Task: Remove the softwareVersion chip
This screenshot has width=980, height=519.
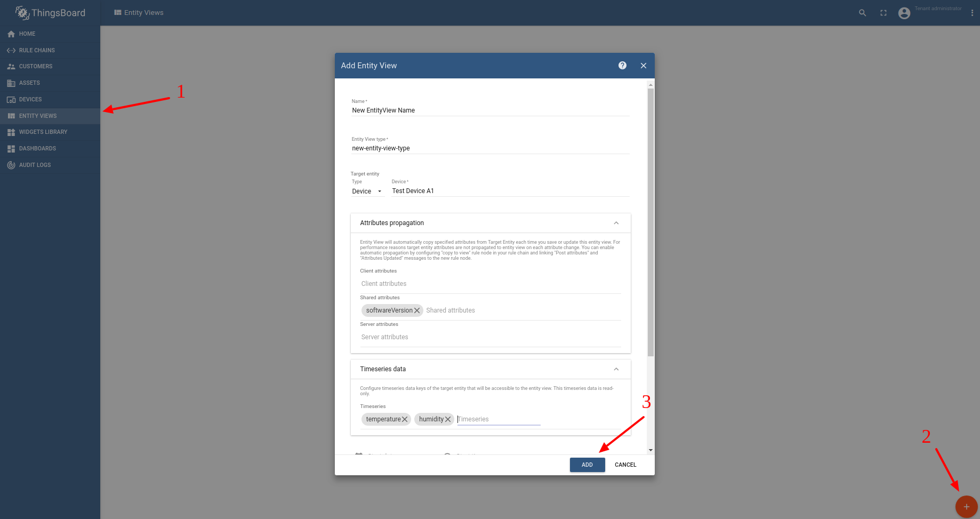Action: pos(417,310)
